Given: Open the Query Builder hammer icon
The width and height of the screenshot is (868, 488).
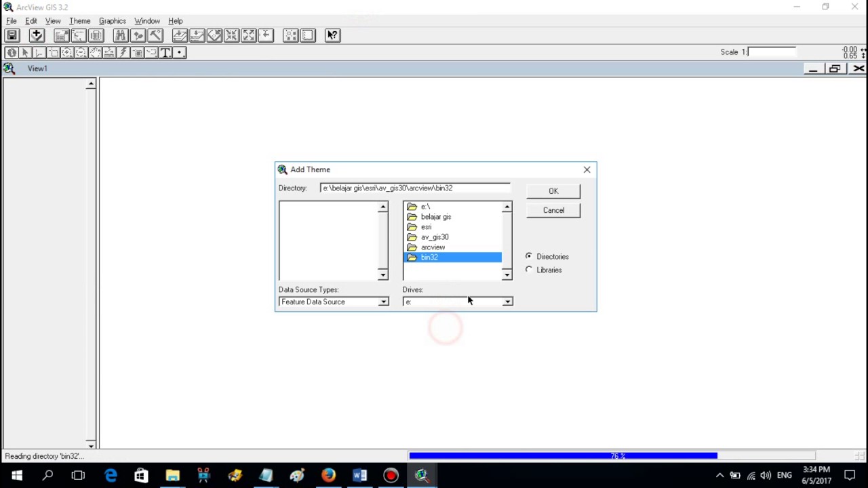Looking at the screenshot, I should (155, 35).
